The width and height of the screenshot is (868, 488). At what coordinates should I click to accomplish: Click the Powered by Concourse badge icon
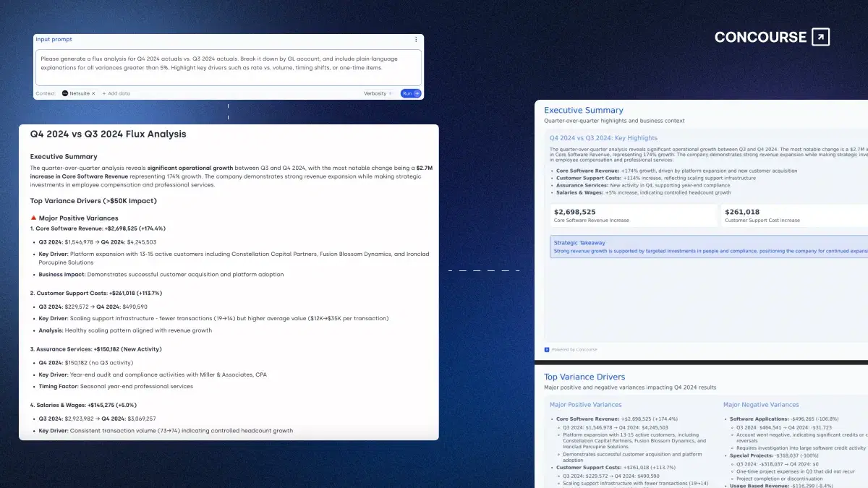[x=547, y=349]
